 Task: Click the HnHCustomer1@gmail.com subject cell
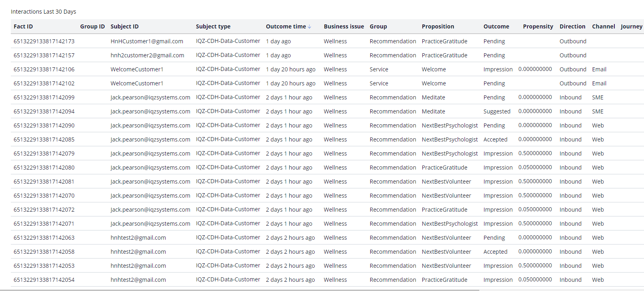tap(147, 41)
